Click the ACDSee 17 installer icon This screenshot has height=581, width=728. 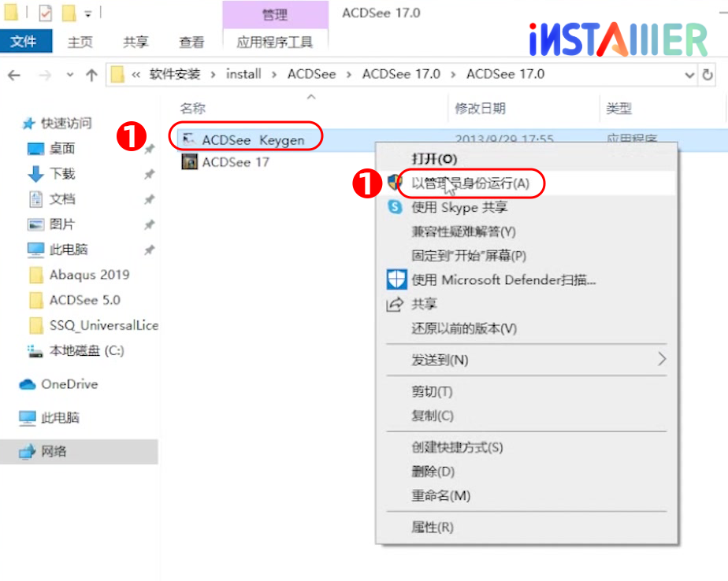pos(189,162)
